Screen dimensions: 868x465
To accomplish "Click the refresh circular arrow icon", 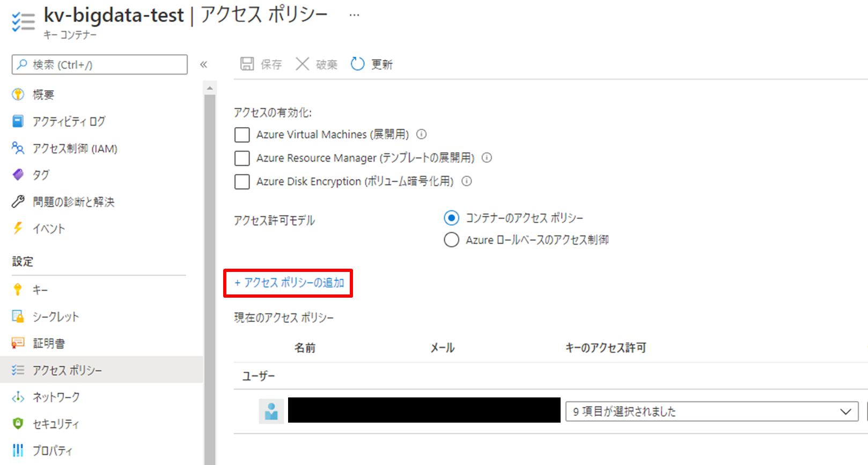I will [357, 64].
